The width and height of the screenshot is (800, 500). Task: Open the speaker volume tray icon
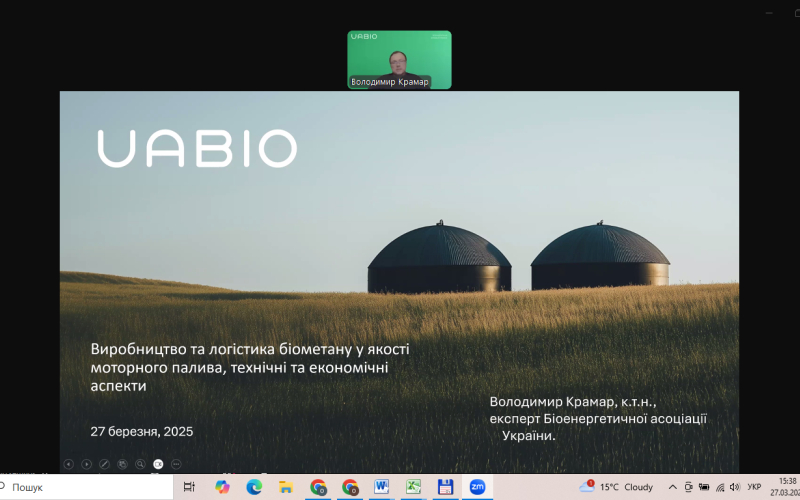(735, 487)
